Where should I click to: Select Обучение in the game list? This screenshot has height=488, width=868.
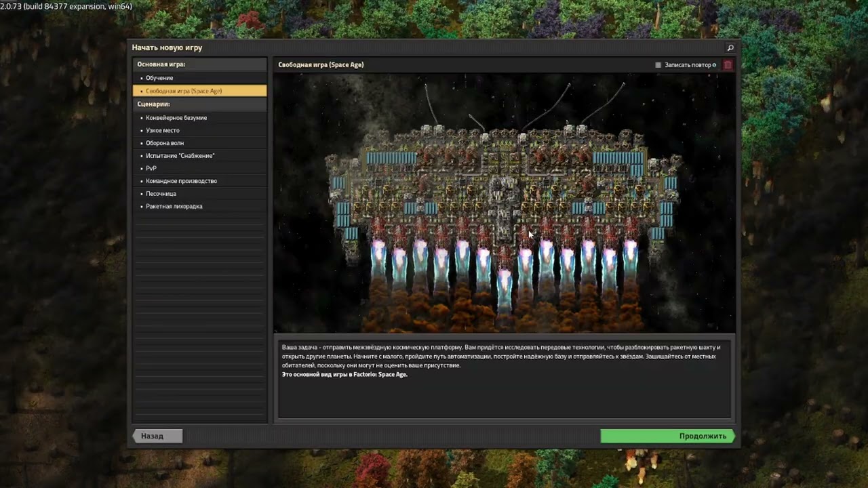pyautogui.click(x=199, y=78)
